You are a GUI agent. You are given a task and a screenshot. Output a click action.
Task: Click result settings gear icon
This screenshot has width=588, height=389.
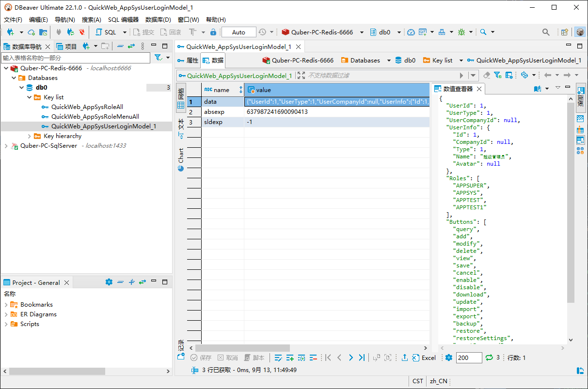[448, 358]
